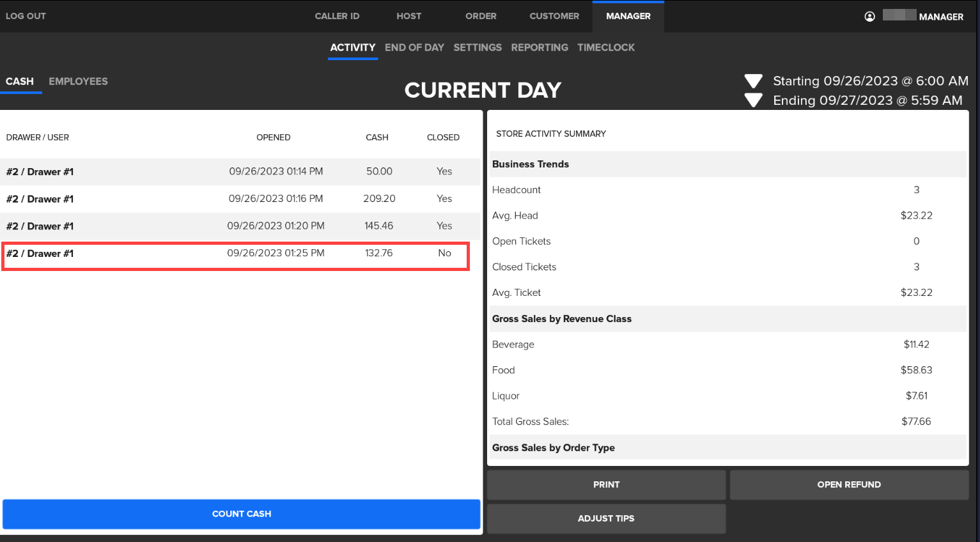Open the End of Day submenu
The image size is (980, 542).
tap(414, 47)
